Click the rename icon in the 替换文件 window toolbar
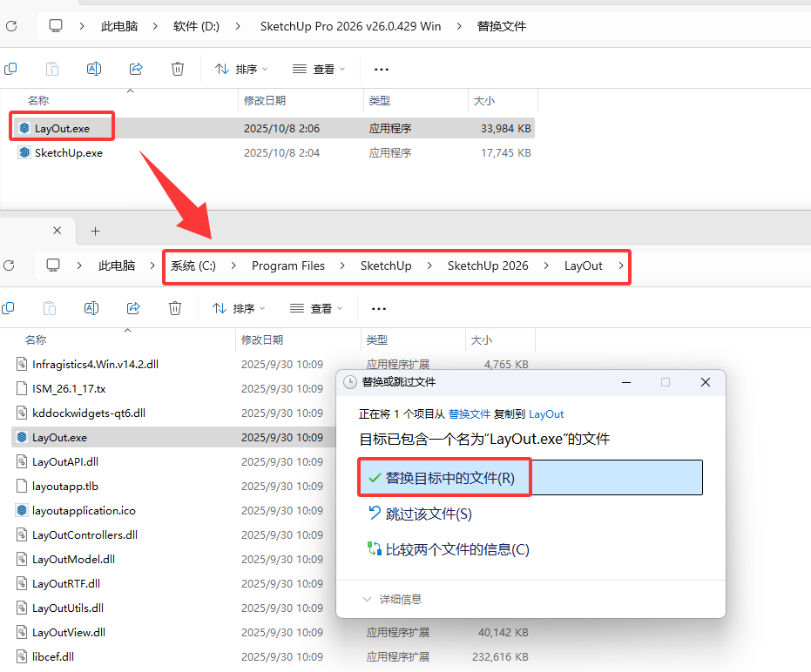This screenshot has height=672, width=811. (94, 69)
